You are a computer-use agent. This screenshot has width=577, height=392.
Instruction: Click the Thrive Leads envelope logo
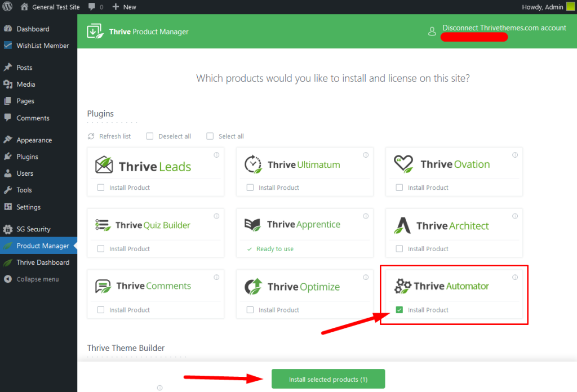(x=104, y=164)
